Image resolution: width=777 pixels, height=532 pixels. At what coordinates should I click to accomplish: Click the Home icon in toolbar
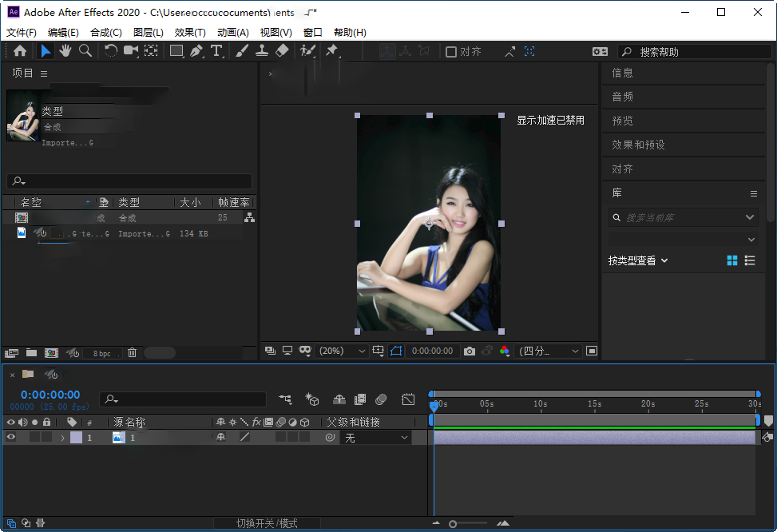(x=20, y=50)
